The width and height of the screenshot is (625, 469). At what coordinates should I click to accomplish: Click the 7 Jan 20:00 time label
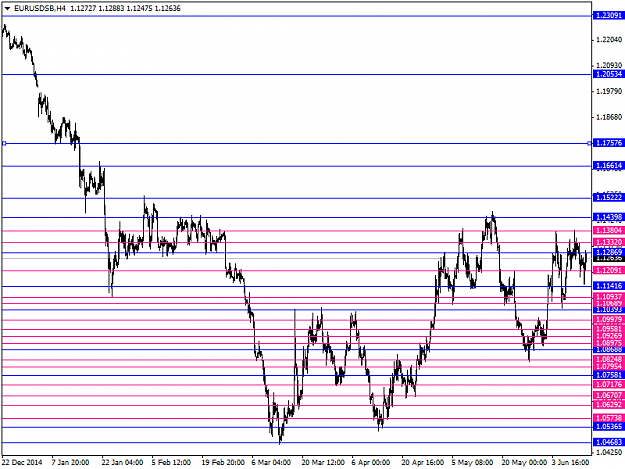click(x=70, y=463)
